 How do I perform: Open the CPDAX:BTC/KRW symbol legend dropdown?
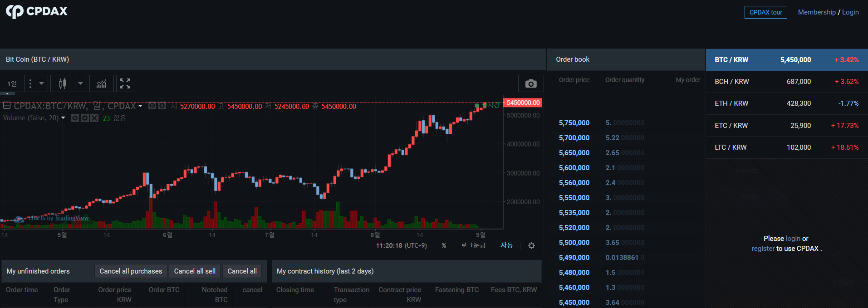(x=140, y=106)
